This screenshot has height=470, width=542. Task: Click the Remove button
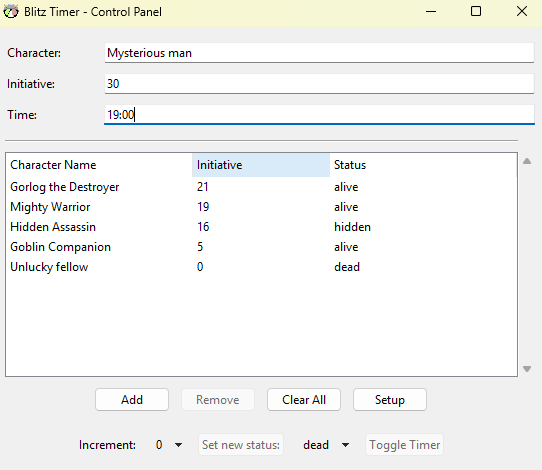pyautogui.click(x=218, y=400)
